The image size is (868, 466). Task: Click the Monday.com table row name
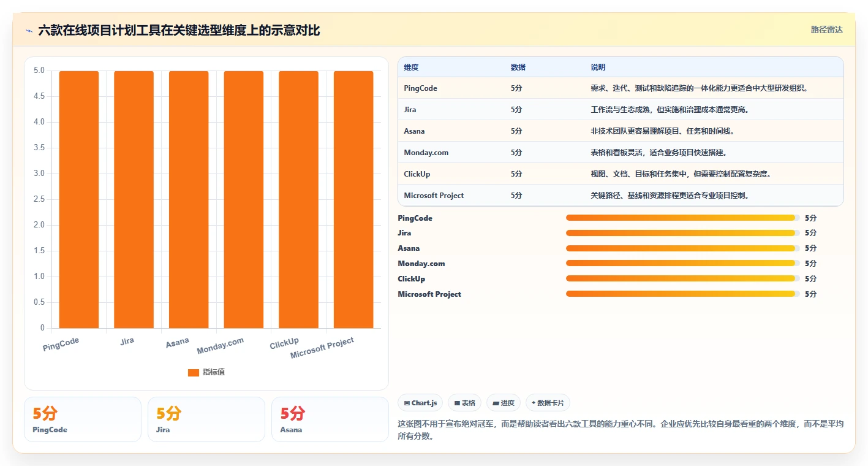[x=426, y=153]
